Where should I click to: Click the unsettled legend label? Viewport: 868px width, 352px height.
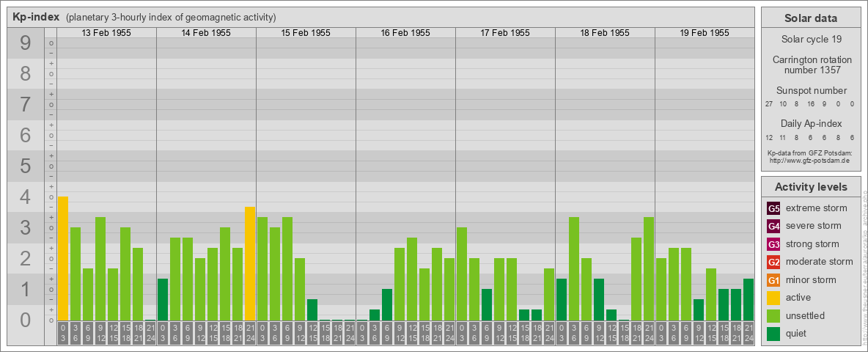click(x=806, y=315)
